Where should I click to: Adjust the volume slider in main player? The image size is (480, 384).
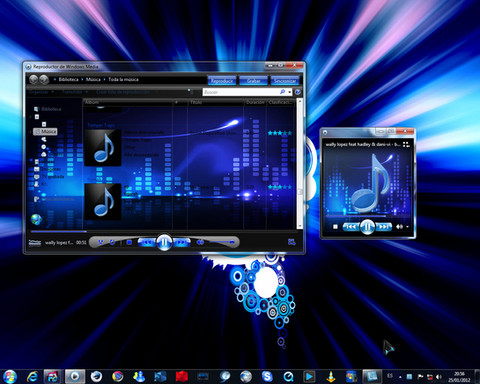221,242
